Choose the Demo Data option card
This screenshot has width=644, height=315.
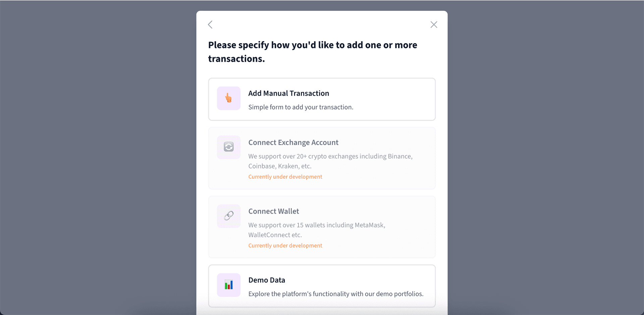(x=322, y=286)
